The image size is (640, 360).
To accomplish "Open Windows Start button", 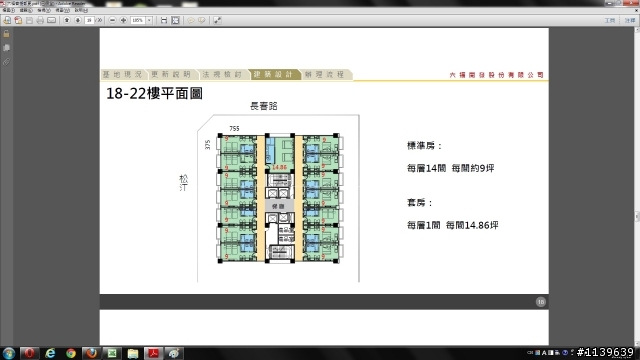I will (x=9, y=353).
